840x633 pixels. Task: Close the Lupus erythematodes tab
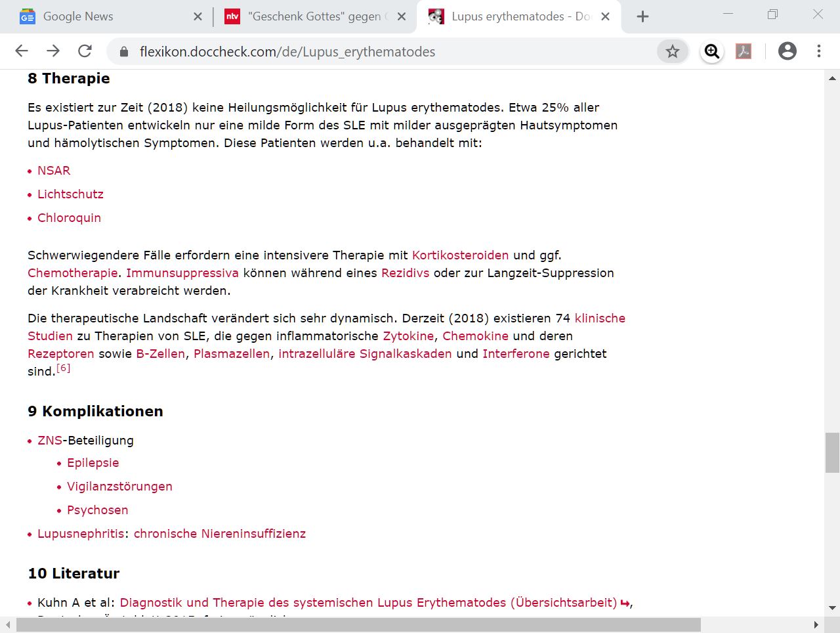(x=605, y=16)
